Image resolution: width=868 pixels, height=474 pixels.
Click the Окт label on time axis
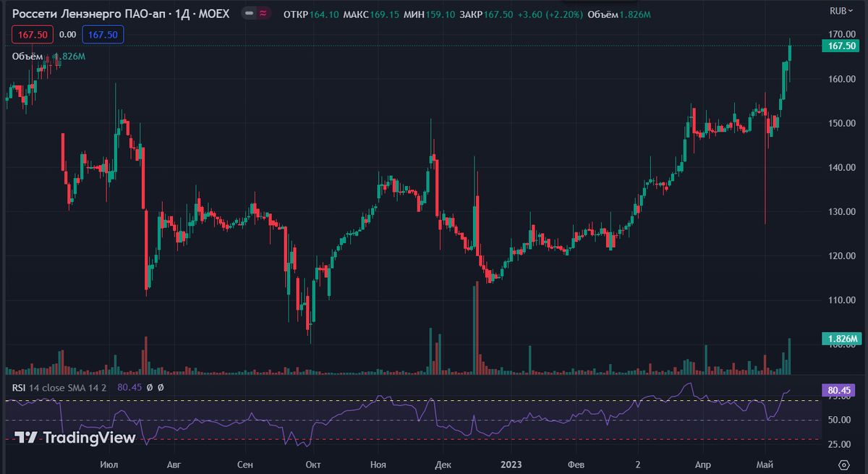[x=313, y=463]
